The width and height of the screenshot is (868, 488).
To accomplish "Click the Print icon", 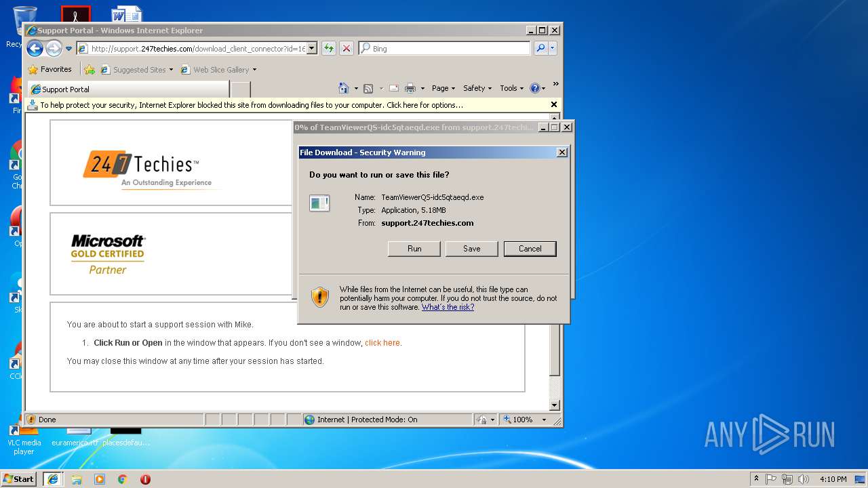I will [410, 88].
